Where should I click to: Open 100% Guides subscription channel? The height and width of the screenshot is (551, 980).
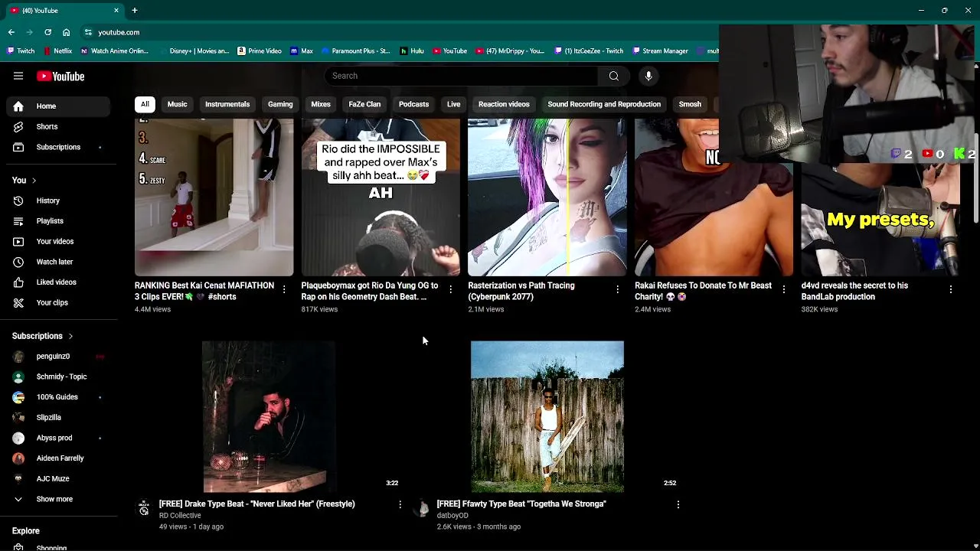(57, 397)
